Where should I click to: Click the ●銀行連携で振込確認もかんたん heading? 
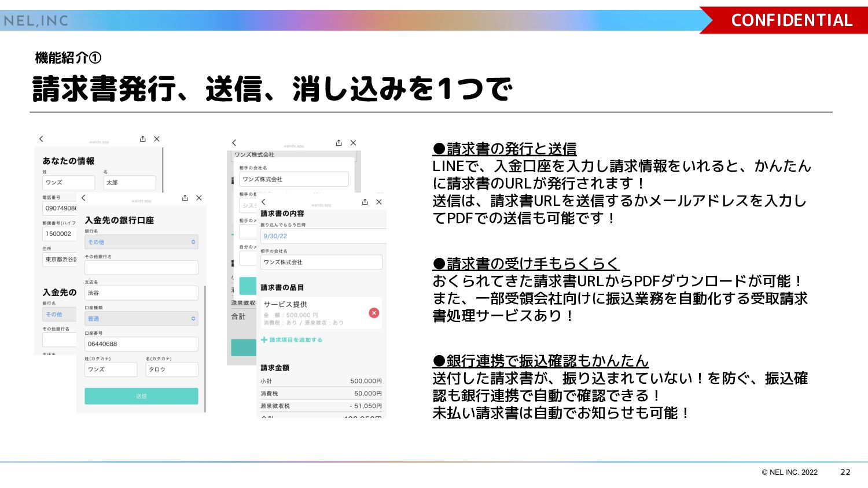(x=540, y=361)
